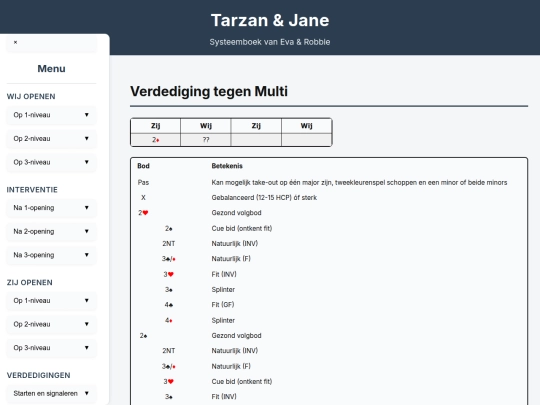This screenshot has width=540, height=405.
Task: Click the 3♠ 'Splinter' bid
Action: coord(168,290)
